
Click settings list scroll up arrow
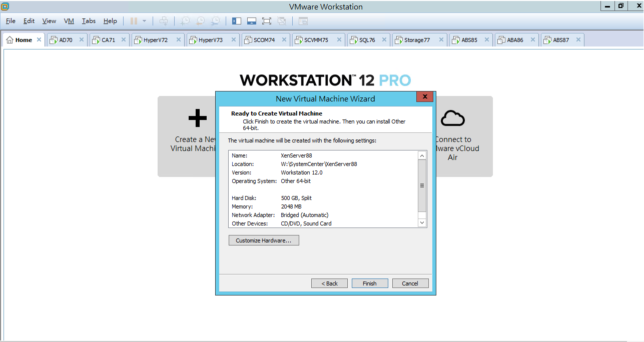click(x=422, y=155)
